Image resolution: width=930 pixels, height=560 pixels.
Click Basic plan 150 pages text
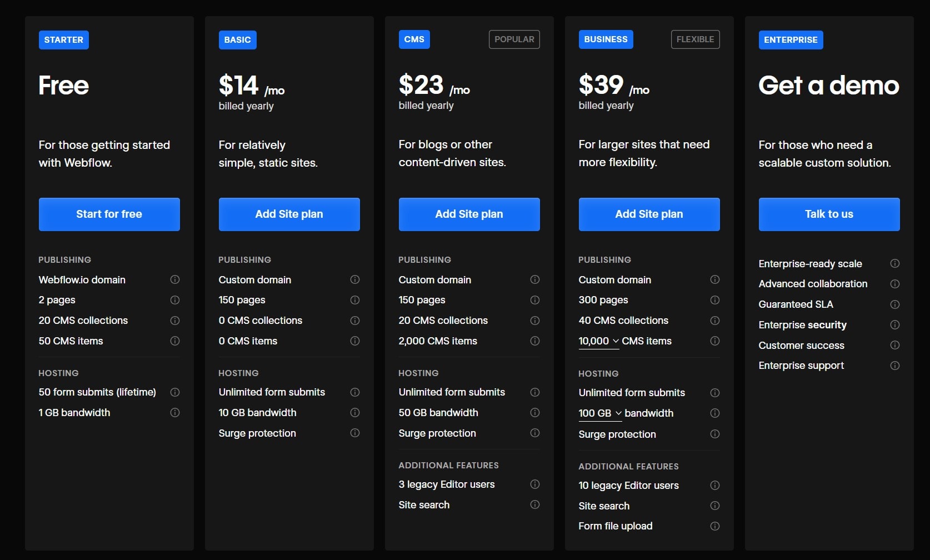(242, 300)
